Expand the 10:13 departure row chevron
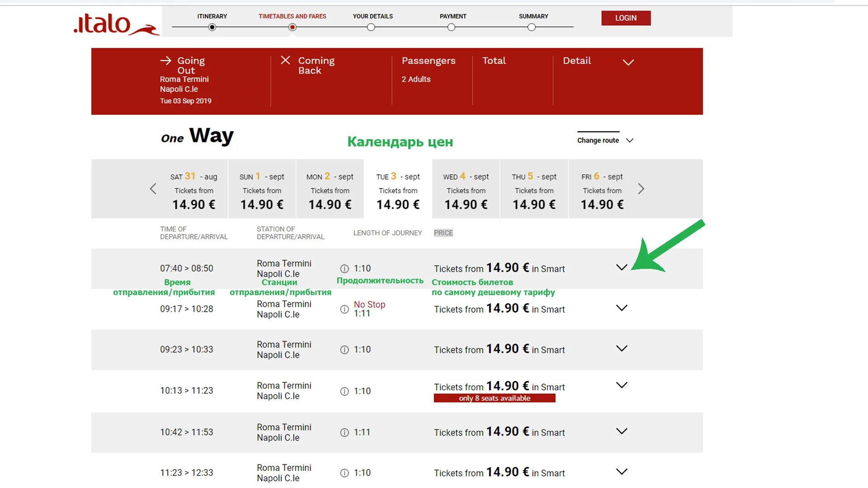This screenshot has height=488, width=868. (x=622, y=385)
